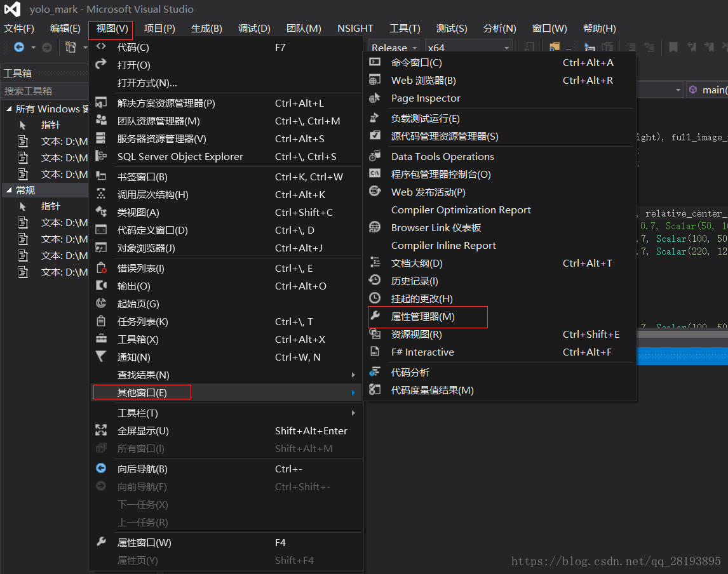This screenshot has width=728, height=574.
Task: Select 向后导航(B) menu entry
Action: pos(226,469)
